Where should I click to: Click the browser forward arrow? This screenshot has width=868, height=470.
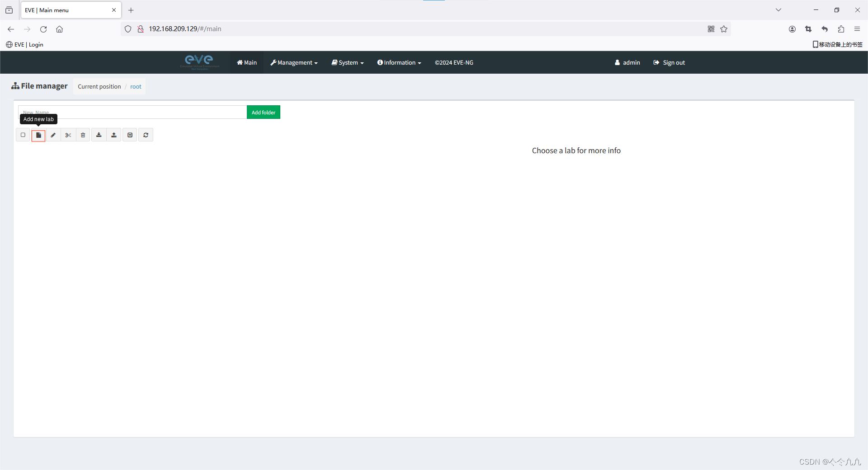pos(27,29)
